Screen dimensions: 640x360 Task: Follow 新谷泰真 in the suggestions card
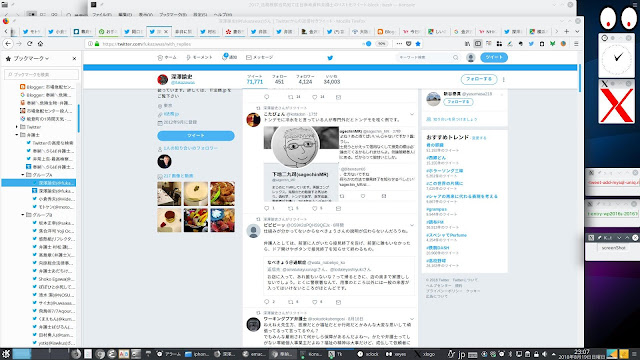click(x=458, y=102)
